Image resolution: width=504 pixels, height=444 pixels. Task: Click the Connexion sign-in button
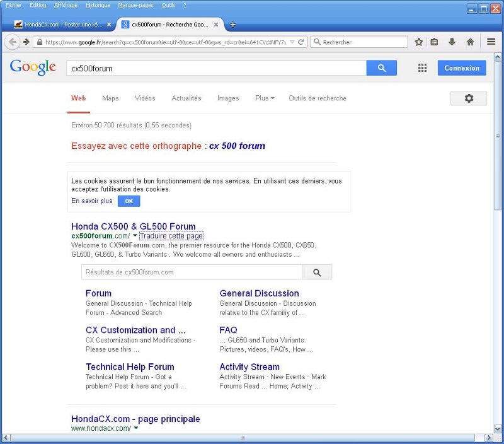[462, 68]
